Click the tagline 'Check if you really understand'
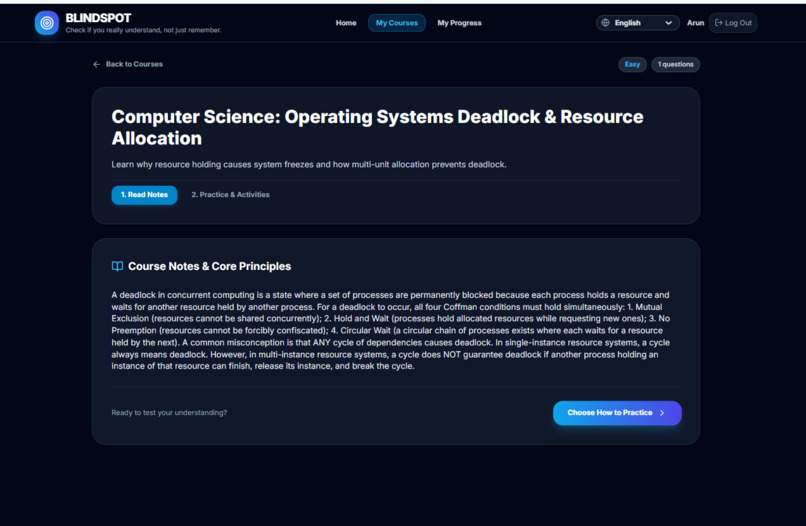806x526 pixels. coord(143,30)
